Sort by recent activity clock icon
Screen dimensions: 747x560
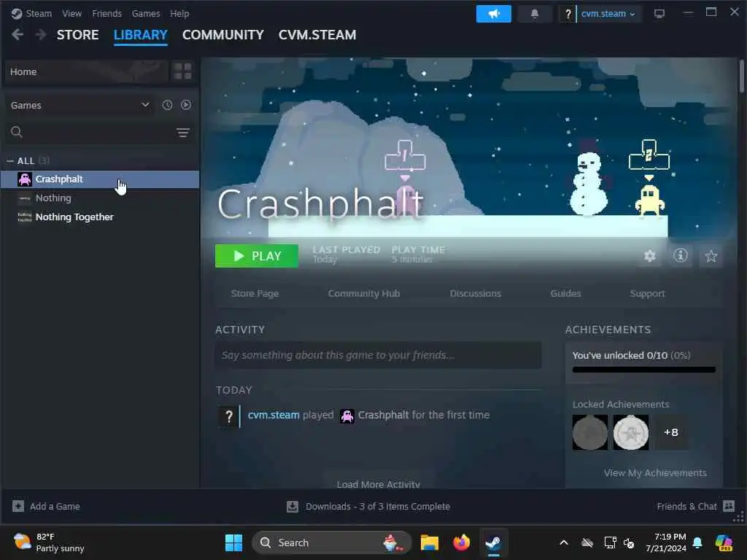tap(167, 105)
